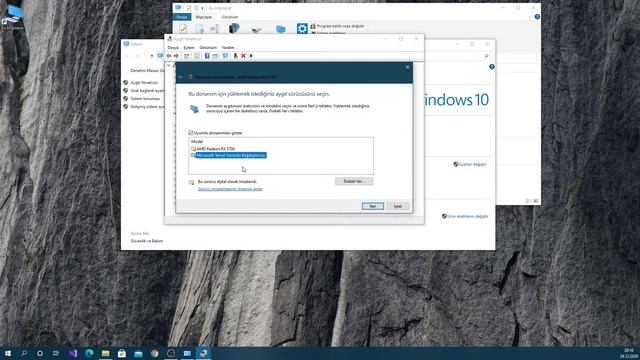Click the map network drive ribbon icon
Viewport: 640px width, 360px height.
pyautogui.click(x=256, y=29)
